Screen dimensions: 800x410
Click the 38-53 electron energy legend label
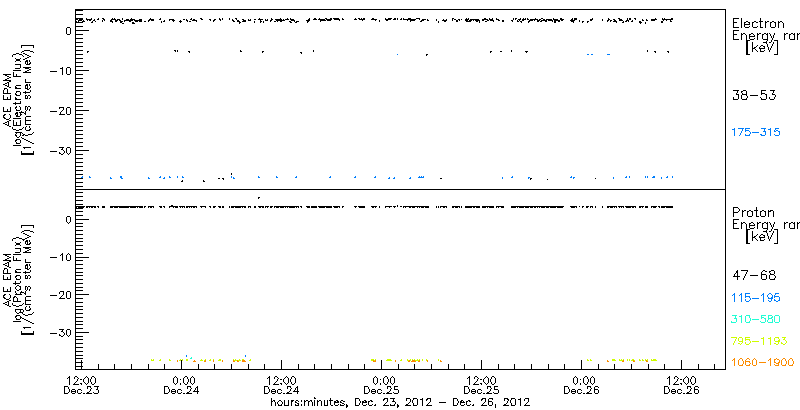click(754, 95)
